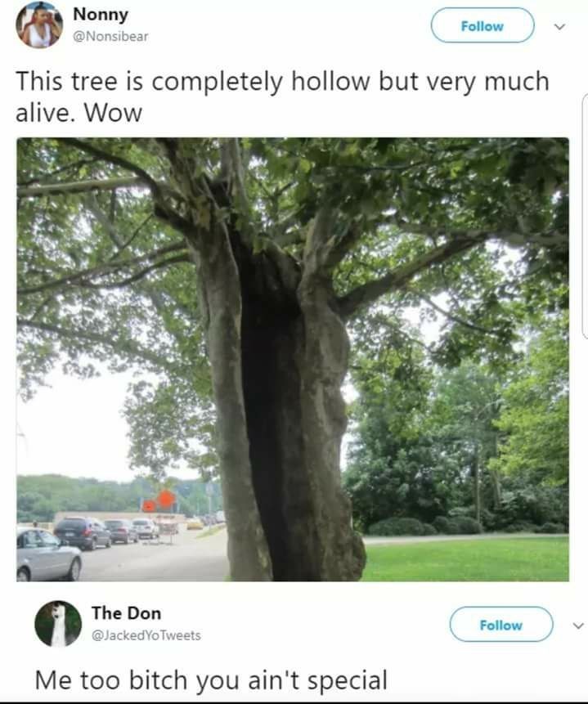Visit the @Nonsibear handle
Screen dimensions: 588x704
[x=110, y=36]
